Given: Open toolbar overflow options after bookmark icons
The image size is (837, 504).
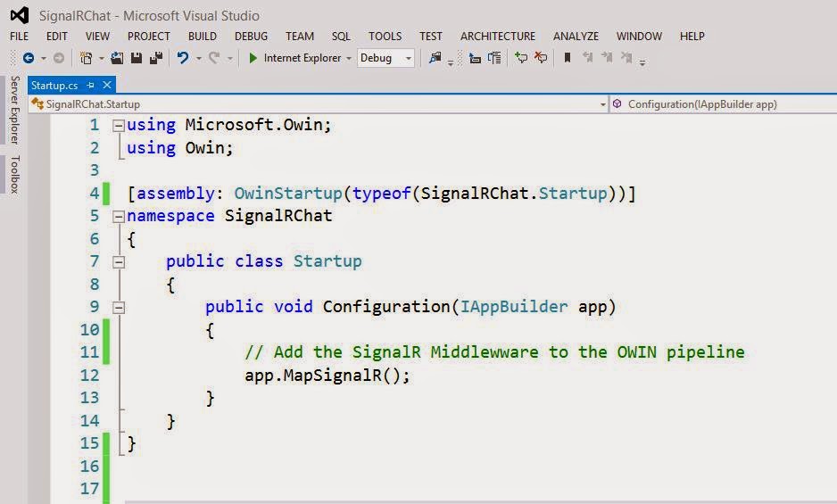Looking at the screenshot, I should [642, 62].
